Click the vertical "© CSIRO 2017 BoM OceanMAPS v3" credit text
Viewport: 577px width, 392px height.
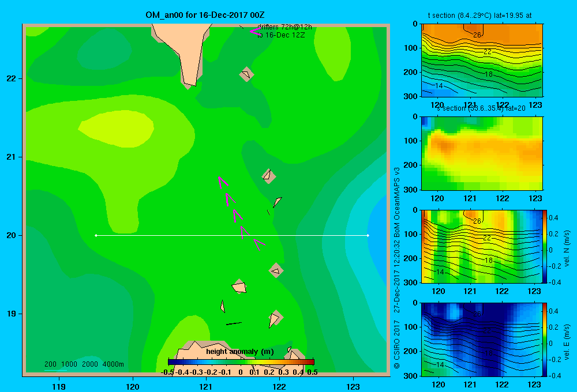(397, 268)
